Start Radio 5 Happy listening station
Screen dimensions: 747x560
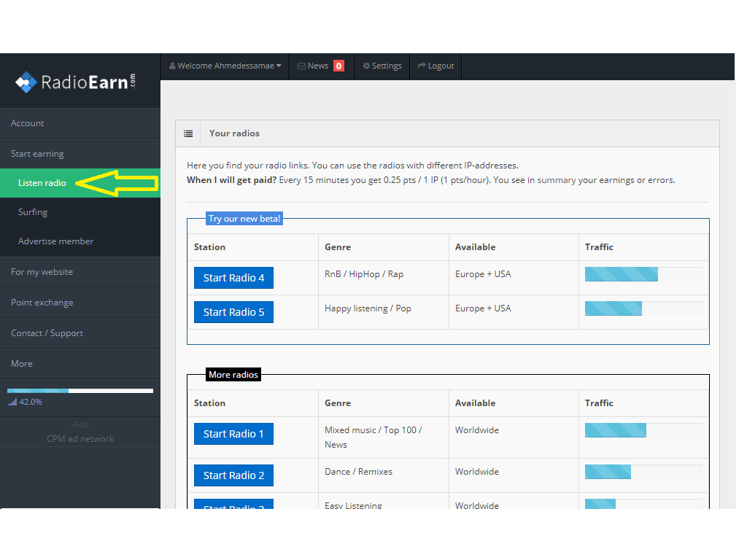pyautogui.click(x=233, y=312)
